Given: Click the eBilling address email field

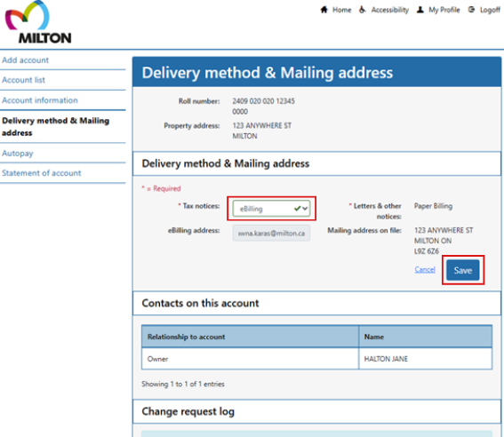Looking at the screenshot, I should click(x=272, y=233).
